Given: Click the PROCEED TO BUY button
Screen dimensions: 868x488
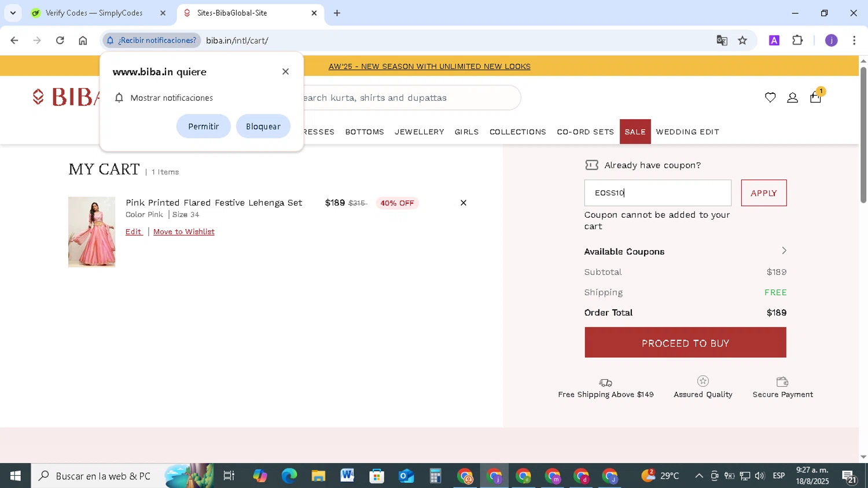Looking at the screenshot, I should [x=685, y=343].
